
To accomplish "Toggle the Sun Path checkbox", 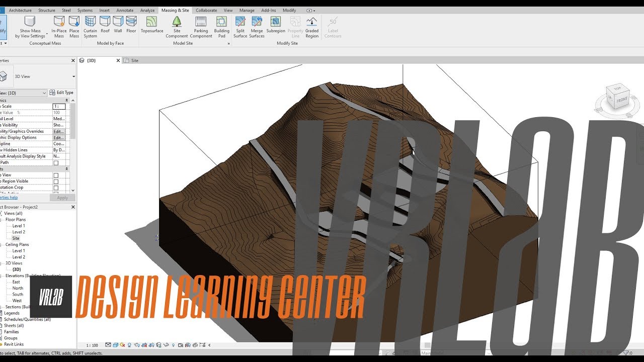I will 56,163.
